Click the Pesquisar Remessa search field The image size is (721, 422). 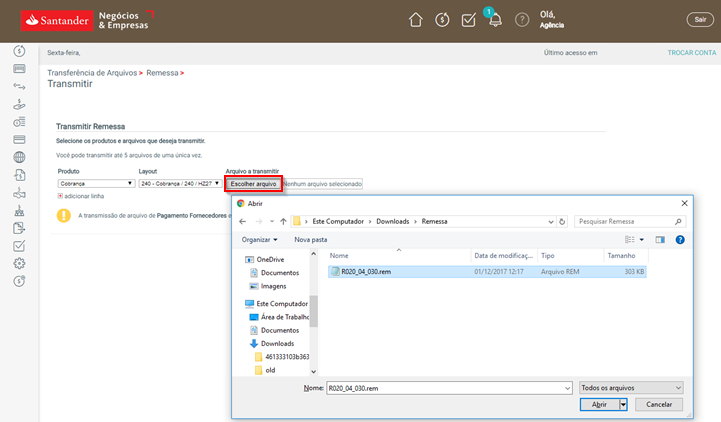tap(625, 221)
